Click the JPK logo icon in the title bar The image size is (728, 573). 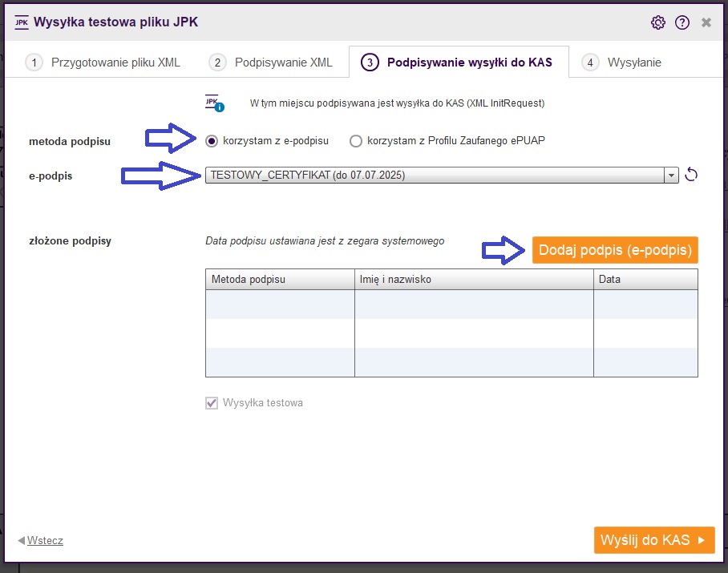click(22, 22)
